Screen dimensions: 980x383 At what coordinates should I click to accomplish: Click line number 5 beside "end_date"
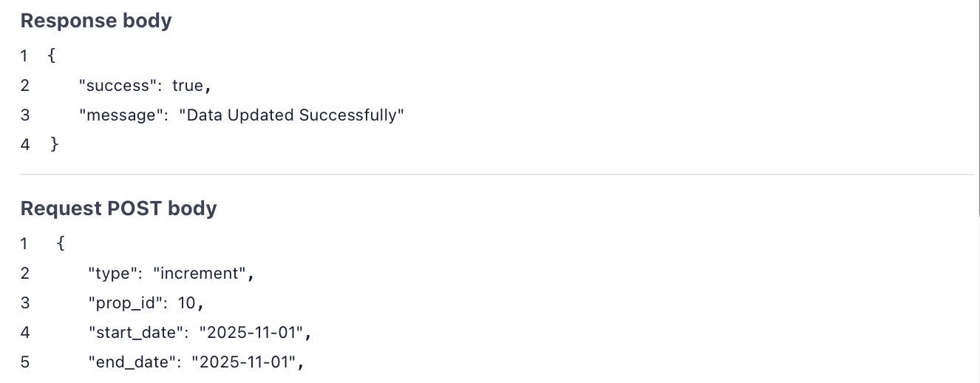pyautogui.click(x=25, y=362)
